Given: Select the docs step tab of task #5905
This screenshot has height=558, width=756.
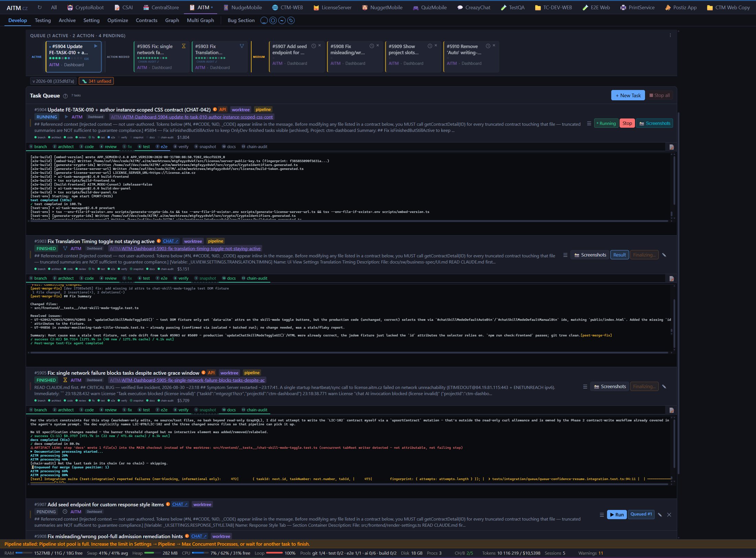Looking at the screenshot, I should [229, 410].
